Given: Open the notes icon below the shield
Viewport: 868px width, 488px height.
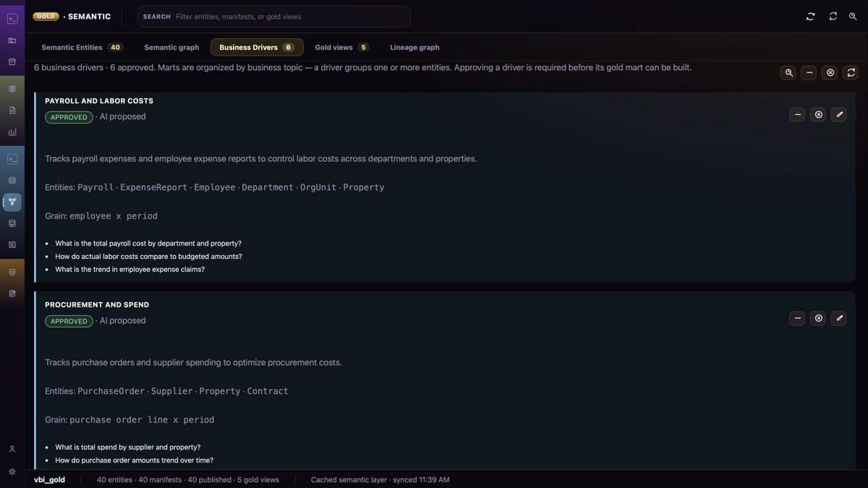Looking at the screenshot, I should point(12,294).
